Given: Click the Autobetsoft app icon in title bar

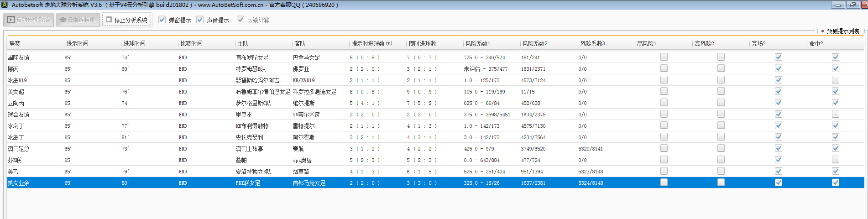Looking at the screenshot, I should 5,5.
